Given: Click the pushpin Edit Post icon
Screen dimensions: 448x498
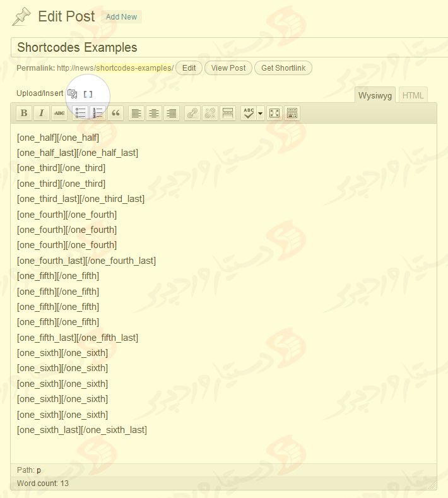Looking at the screenshot, I should [x=21, y=16].
